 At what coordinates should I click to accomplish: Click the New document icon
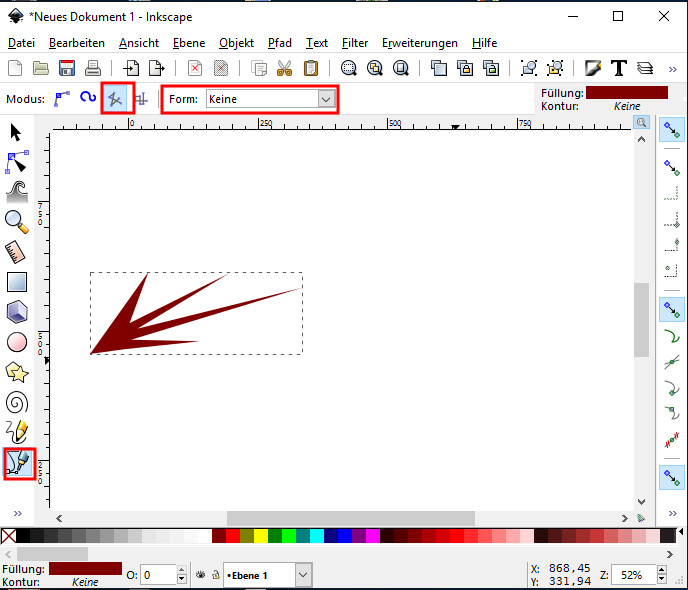coord(15,68)
